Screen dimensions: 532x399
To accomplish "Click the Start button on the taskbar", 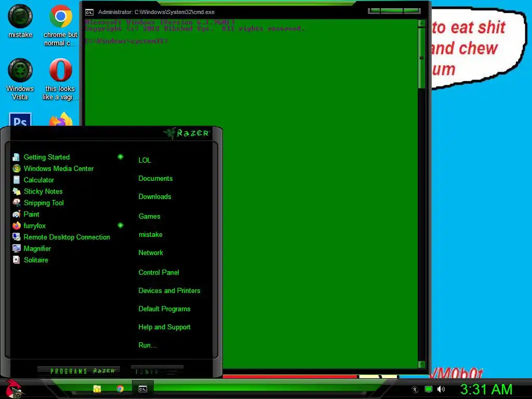I will click(x=13, y=389).
